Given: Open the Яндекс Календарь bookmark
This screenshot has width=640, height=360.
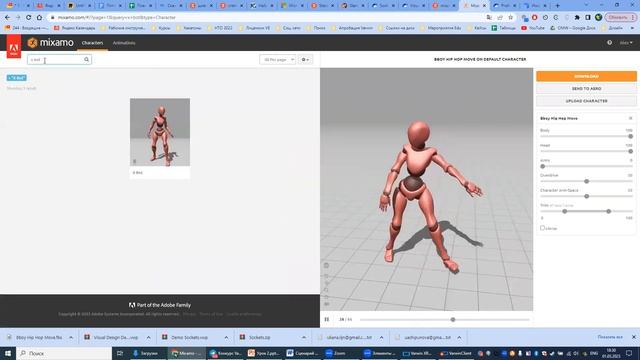Looking at the screenshot, I should coord(75,28).
